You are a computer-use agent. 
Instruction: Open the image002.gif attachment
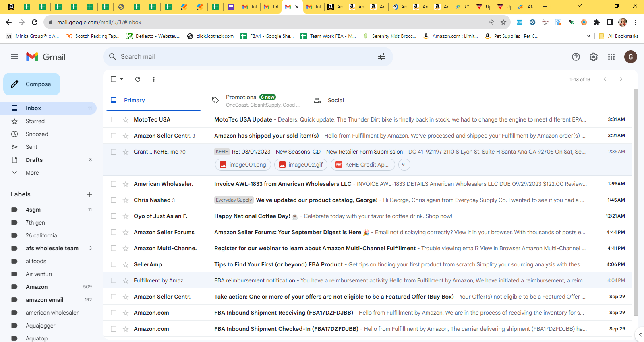click(x=301, y=165)
